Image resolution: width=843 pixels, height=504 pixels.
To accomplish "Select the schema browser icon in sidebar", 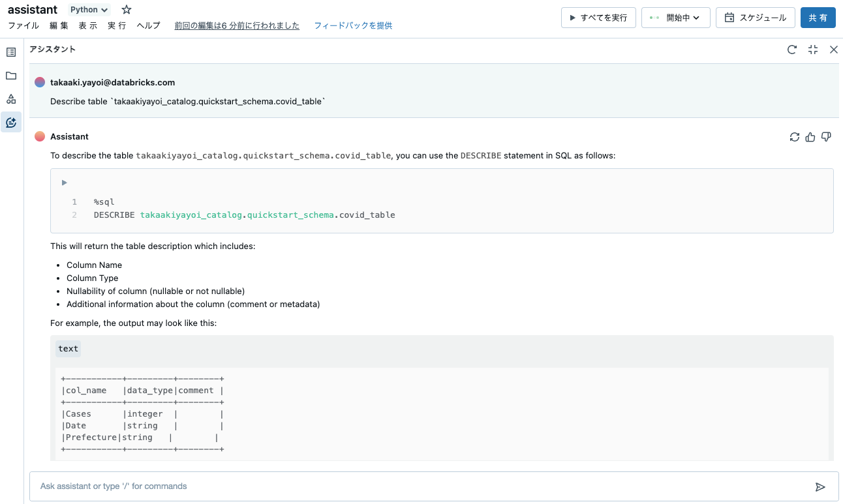I will [x=10, y=98].
